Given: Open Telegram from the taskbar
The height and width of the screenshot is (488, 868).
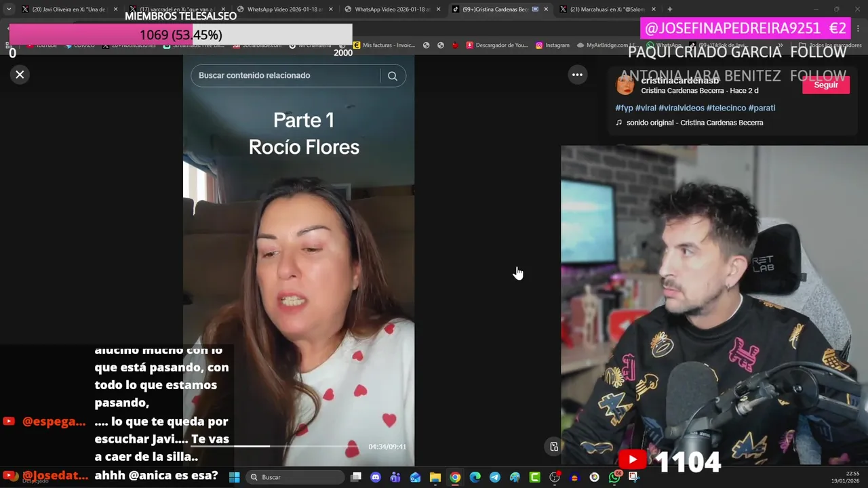Looking at the screenshot, I should coord(495,477).
